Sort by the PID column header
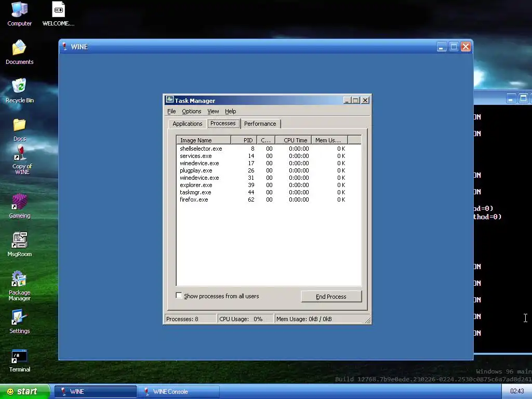 (244, 140)
